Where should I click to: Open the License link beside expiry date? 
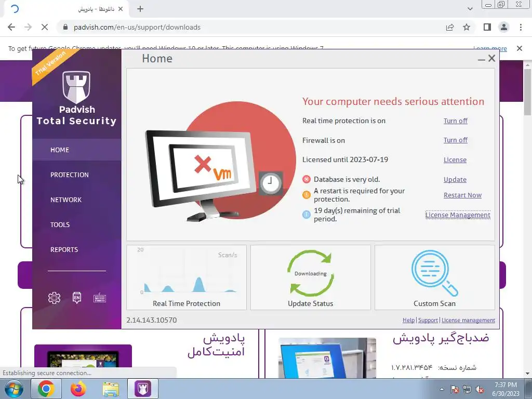click(x=455, y=160)
